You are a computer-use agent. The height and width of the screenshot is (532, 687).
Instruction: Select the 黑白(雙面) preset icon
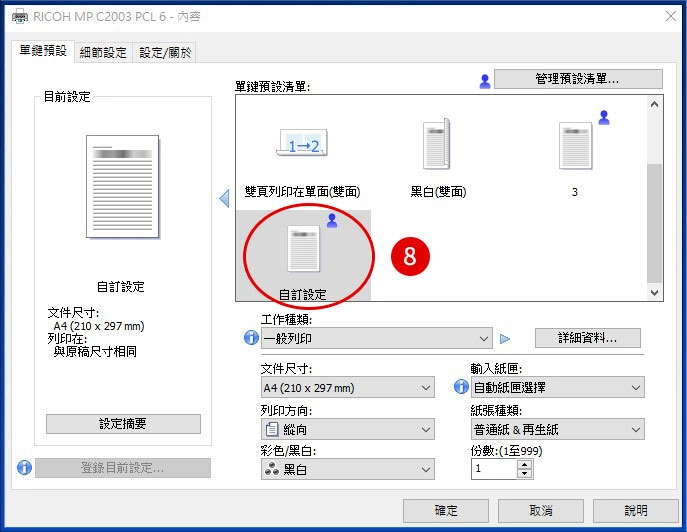[436, 144]
